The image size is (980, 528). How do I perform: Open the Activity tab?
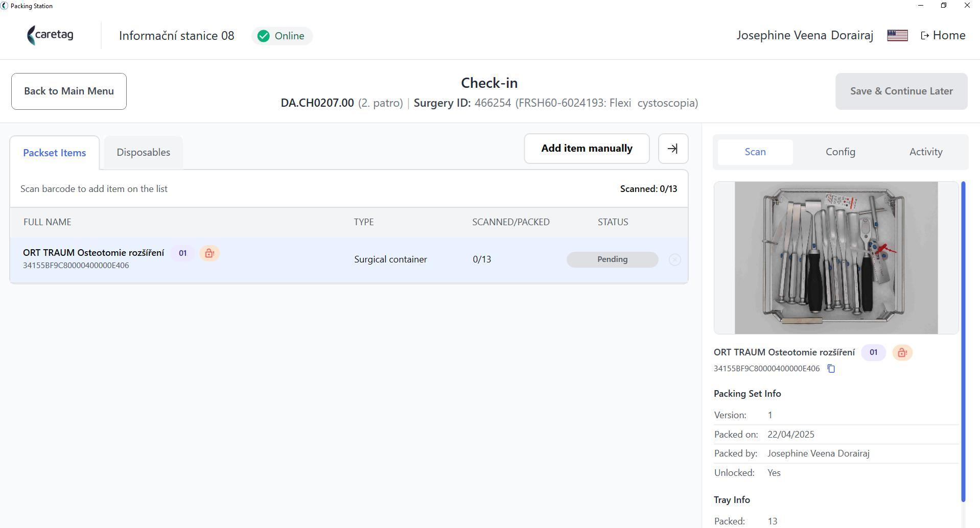pyautogui.click(x=925, y=152)
